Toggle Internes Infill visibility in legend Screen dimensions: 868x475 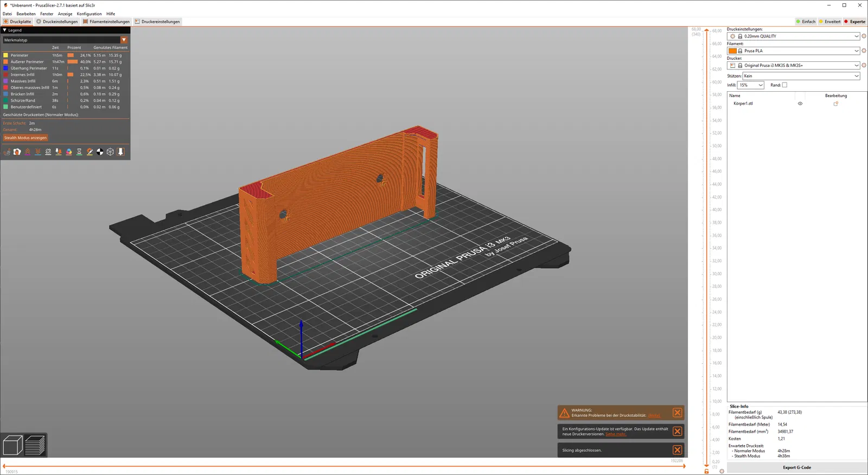tap(65, 75)
